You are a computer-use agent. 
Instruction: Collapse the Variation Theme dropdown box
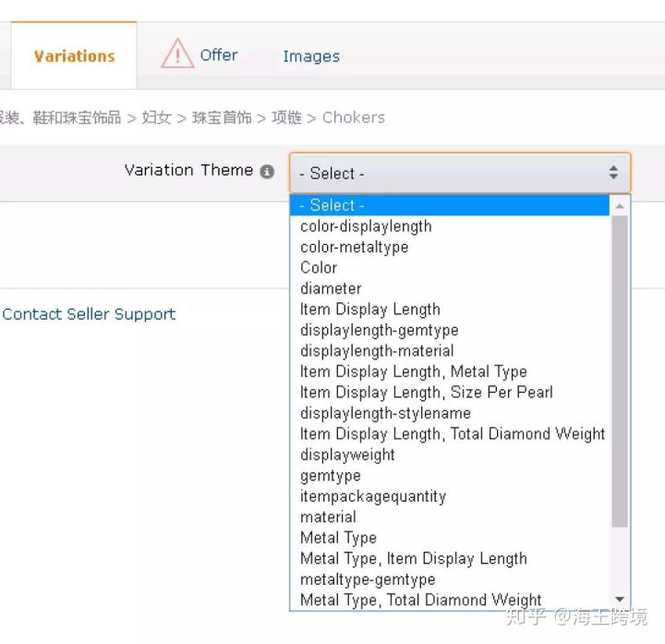point(459,173)
